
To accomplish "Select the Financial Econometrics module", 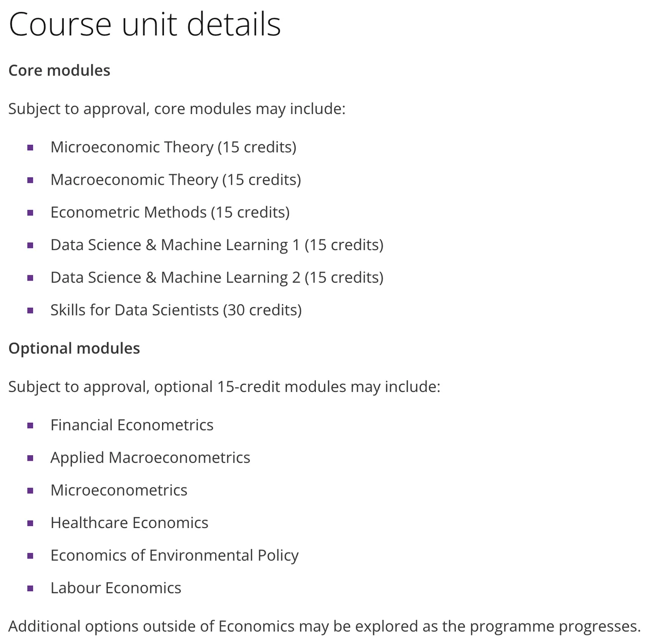I will tap(132, 425).
